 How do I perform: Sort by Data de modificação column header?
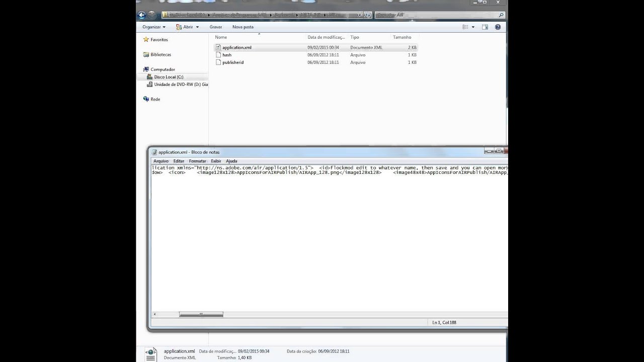tap(327, 37)
